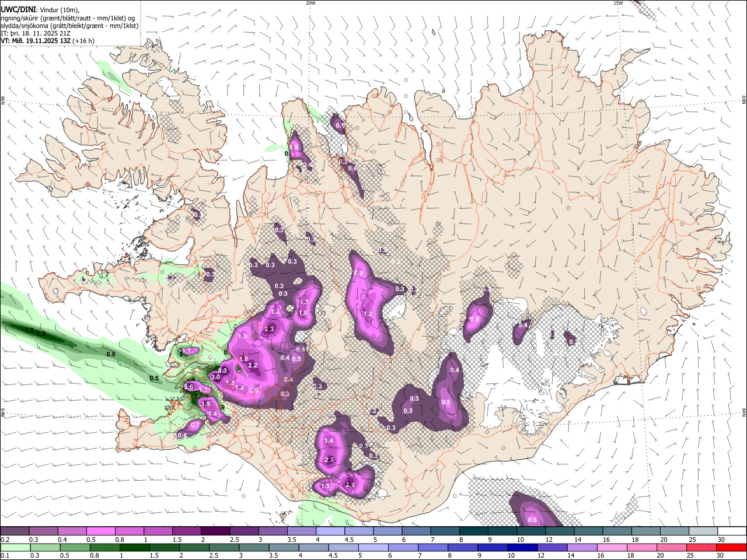Click the 0.7 snowfall value on the map

(194, 425)
